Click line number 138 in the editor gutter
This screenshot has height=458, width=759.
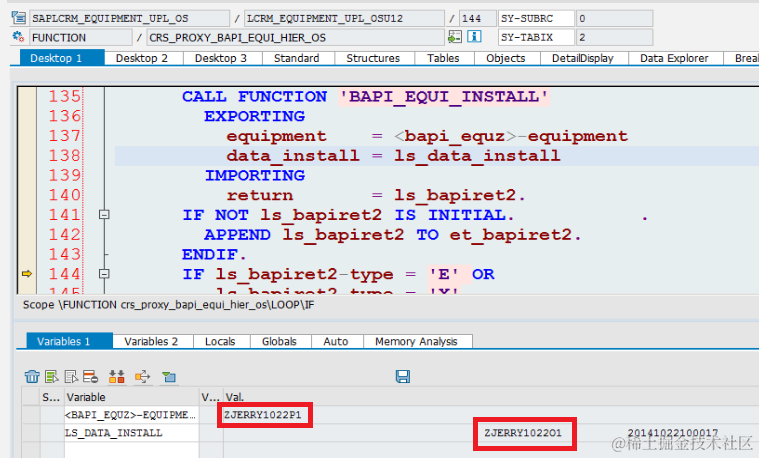(64, 155)
